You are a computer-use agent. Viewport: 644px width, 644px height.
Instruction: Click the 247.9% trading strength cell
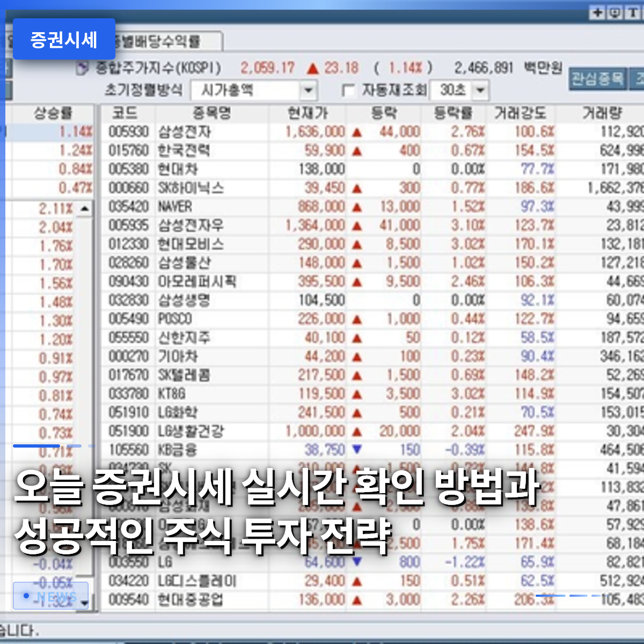[534, 431]
